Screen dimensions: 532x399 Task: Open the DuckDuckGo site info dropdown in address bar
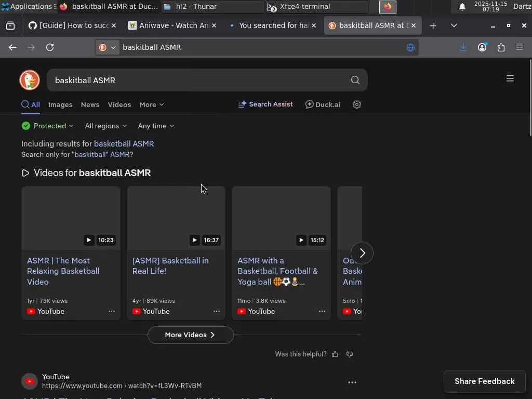(x=107, y=47)
